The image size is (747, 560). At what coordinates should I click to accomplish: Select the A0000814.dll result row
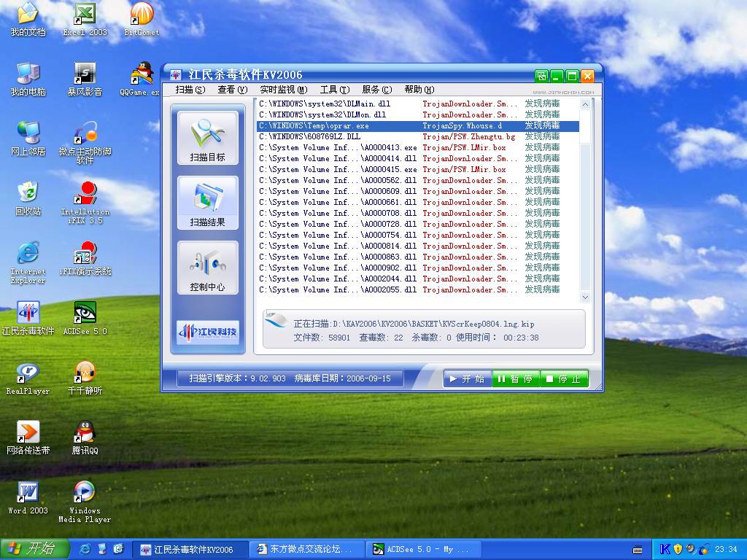[x=418, y=246]
